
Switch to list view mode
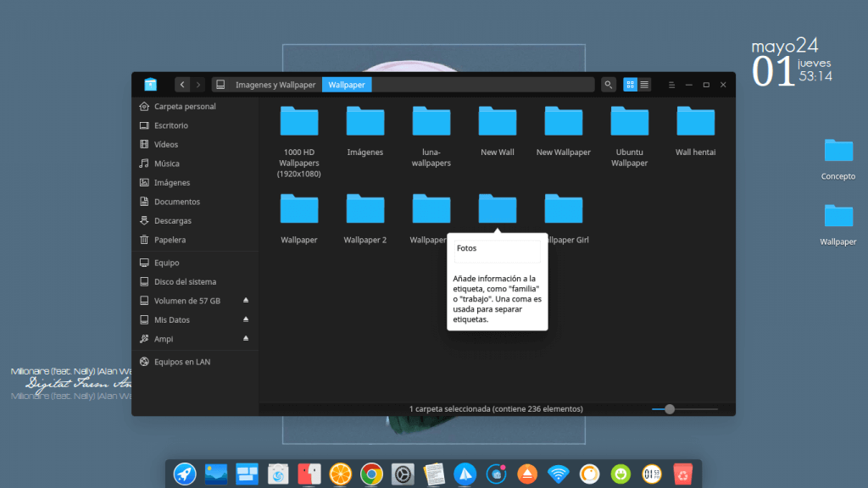pyautogui.click(x=644, y=85)
